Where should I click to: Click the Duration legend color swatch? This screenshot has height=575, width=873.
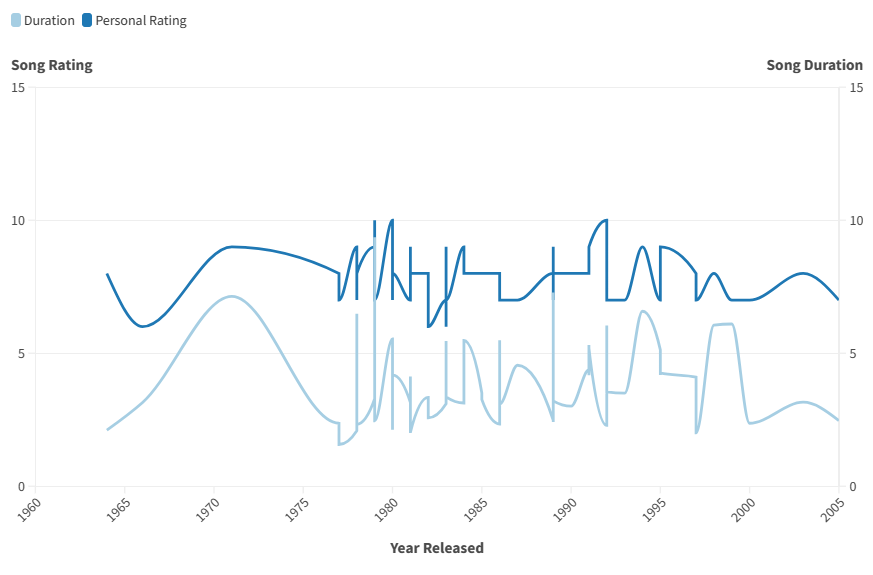(16, 20)
